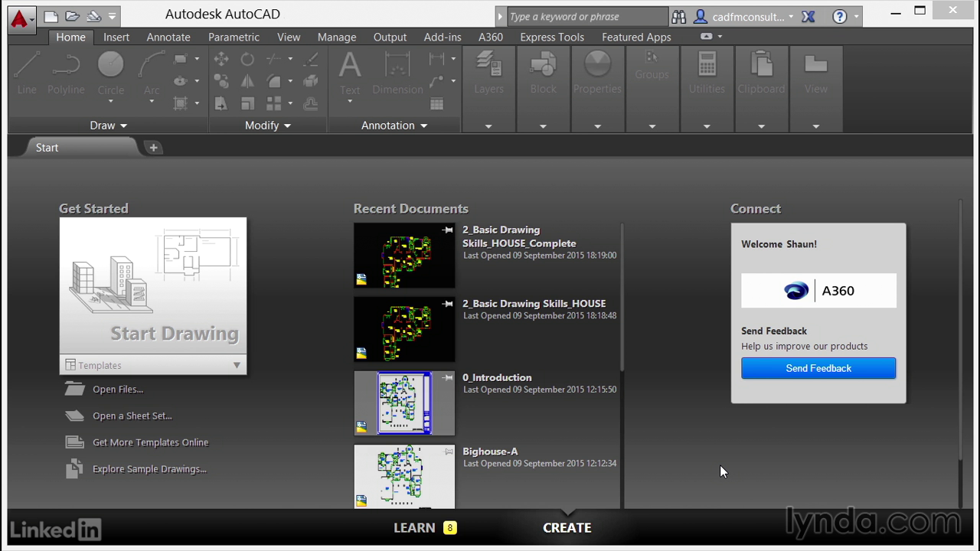Click the Help question mark icon
Viewport: 980px width, 551px height.
tap(840, 17)
